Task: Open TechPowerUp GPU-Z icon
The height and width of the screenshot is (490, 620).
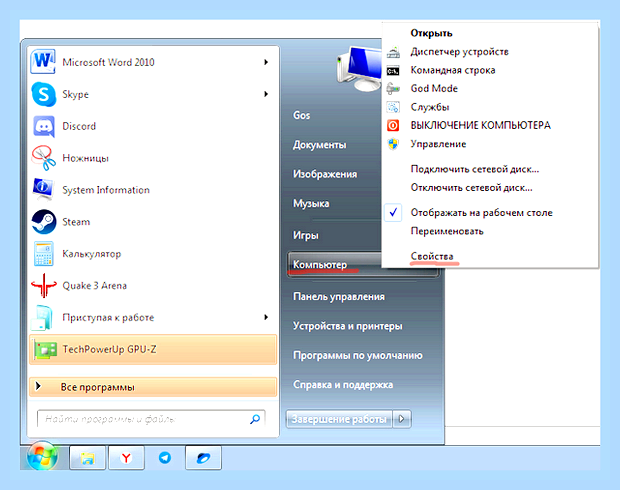Action: click(45, 350)
